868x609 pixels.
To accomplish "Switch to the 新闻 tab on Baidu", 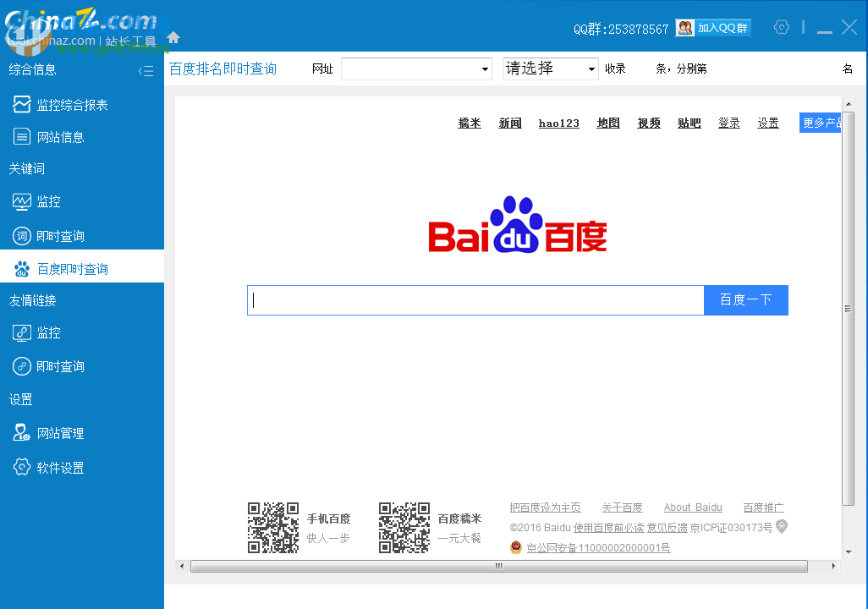I will [x=510, y=123].
